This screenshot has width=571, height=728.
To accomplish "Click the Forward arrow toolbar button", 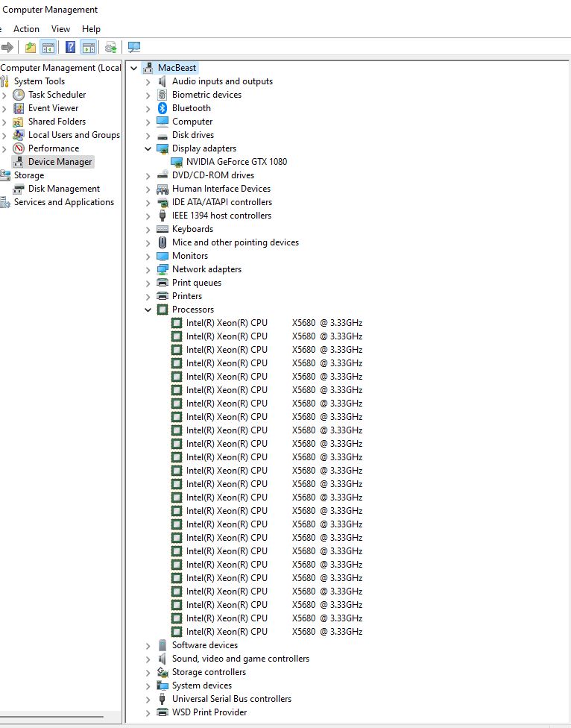I will [7, 47].
